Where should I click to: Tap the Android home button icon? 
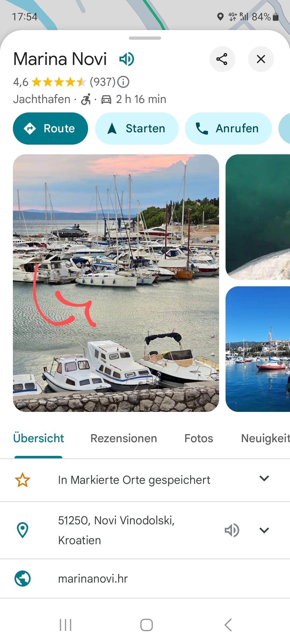(147, 625)
